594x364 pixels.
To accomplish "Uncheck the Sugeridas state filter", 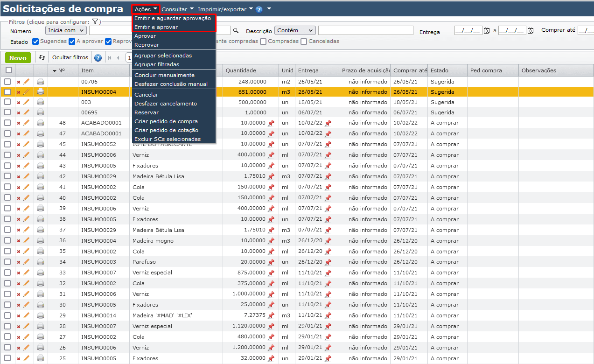I will coord(35,41).
